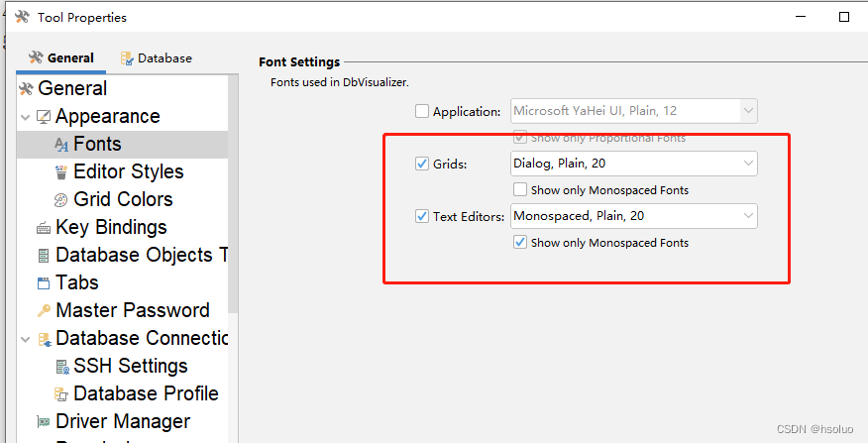Click the Database Profile icon
868x443 pixels.
tap(60, 394)
